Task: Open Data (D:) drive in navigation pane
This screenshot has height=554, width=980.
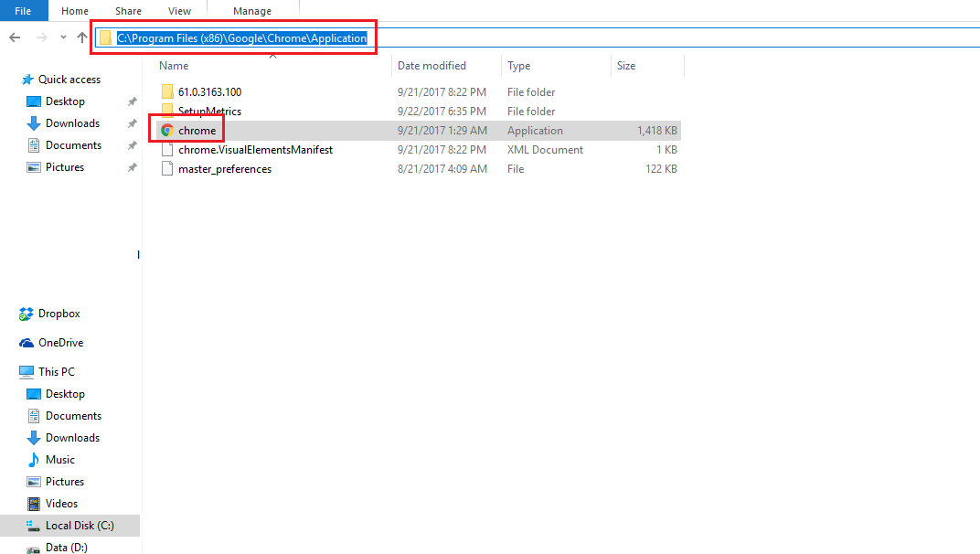Action: [x=66, y=547]
